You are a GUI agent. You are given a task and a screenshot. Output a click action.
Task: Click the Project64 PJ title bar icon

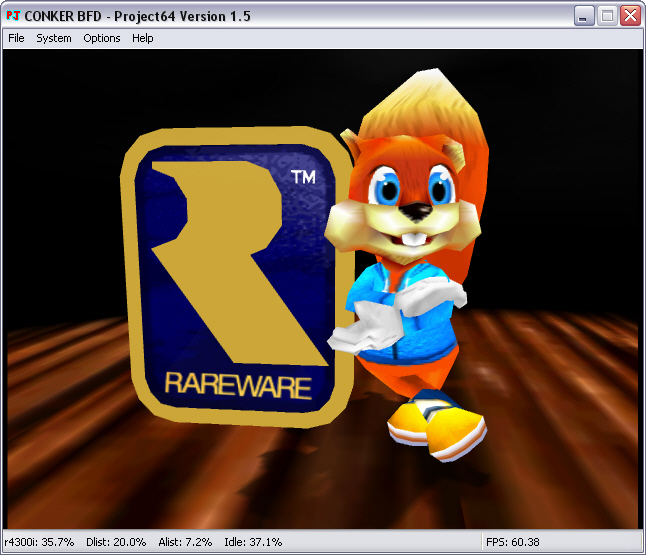[13, 16]
